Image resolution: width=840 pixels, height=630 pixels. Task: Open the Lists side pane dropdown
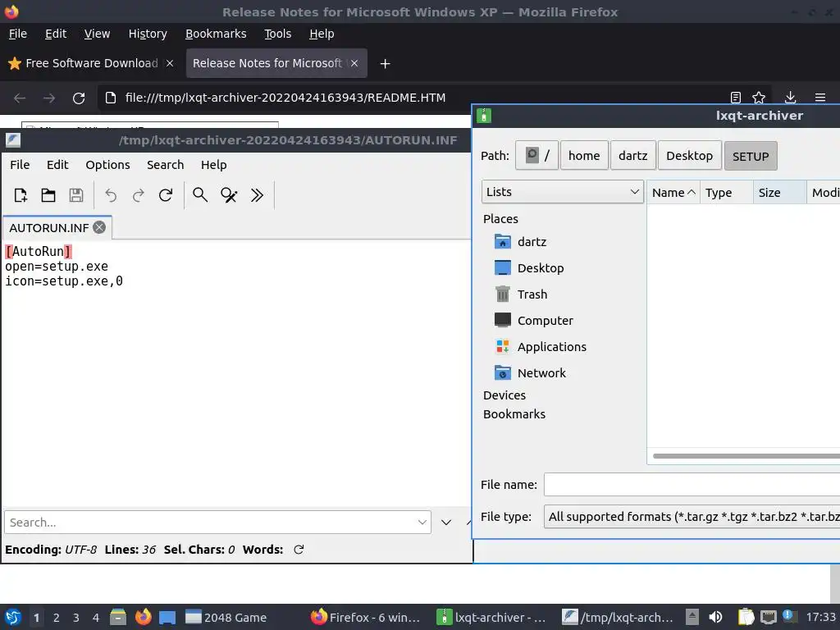coord(563,192)
